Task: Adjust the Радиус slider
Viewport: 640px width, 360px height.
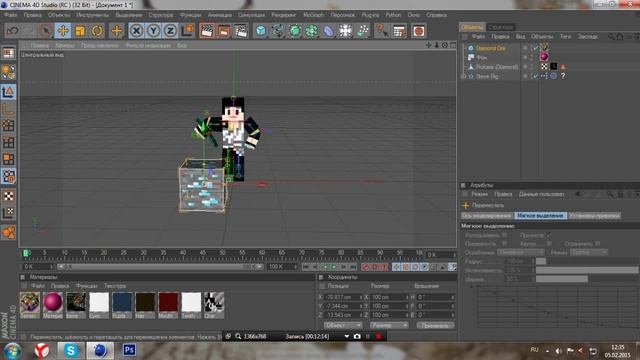Action: (587, 261)
